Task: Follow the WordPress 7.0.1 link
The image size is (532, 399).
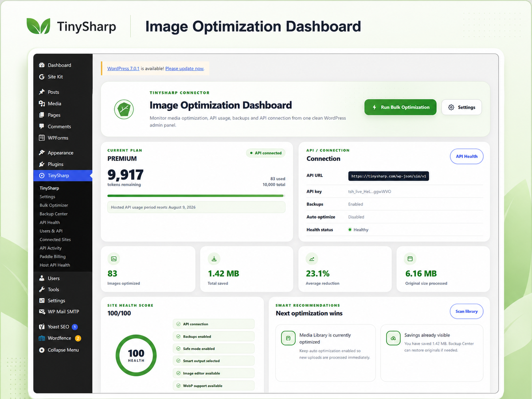Action: coord(123,69)
